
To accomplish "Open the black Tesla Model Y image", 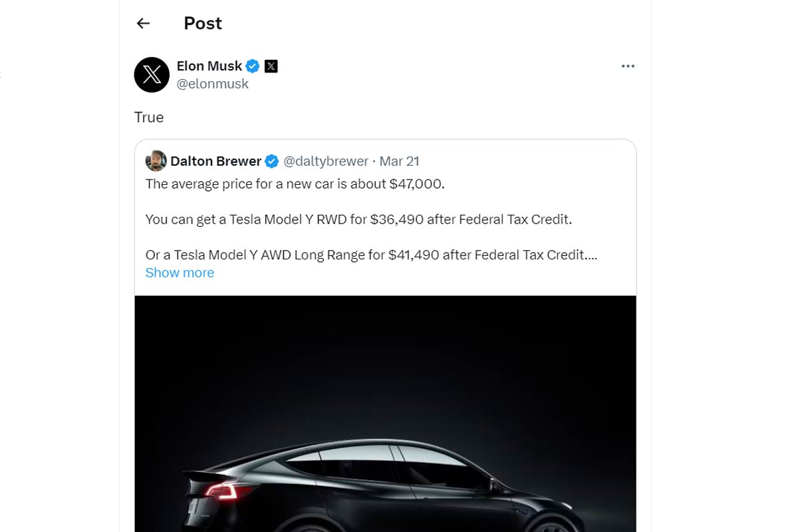I will [x=385, y=412].
